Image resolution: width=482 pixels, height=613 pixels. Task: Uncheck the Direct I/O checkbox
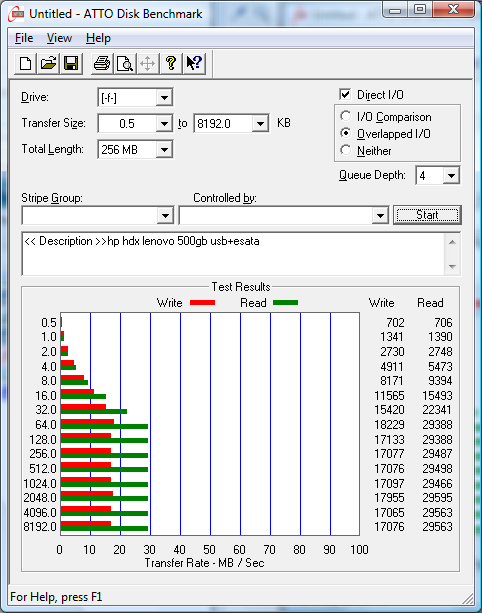(345, 95)
